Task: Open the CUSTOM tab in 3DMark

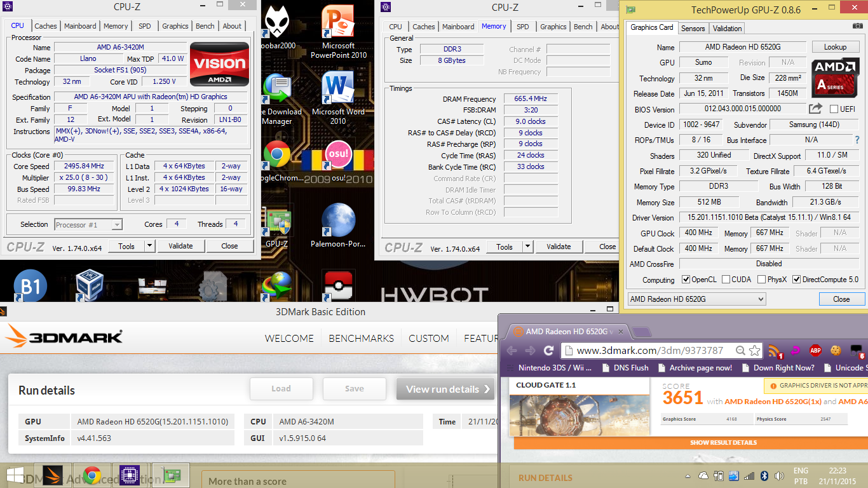Action: pos(428,339)
